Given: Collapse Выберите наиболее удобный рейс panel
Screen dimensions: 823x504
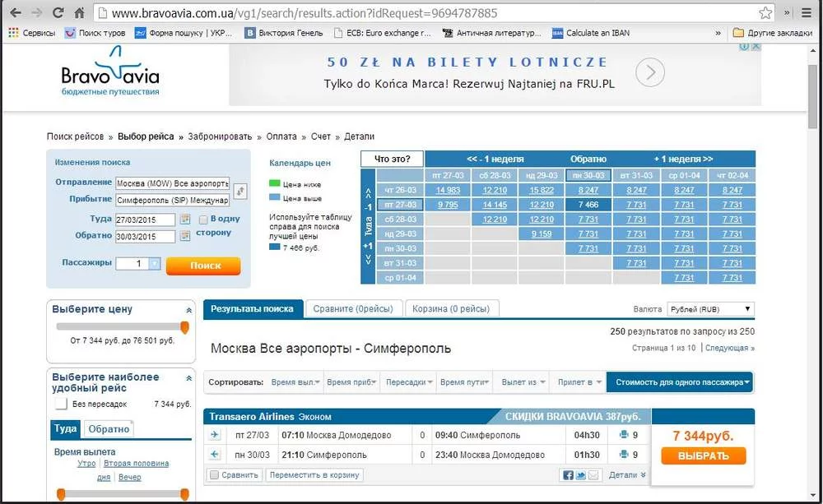Looking at the screenshot, I should [189, 378].
